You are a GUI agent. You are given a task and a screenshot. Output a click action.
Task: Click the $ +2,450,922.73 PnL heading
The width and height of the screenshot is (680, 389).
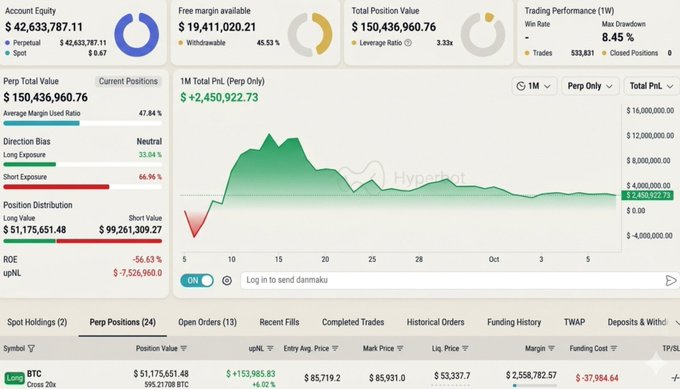pyautogui.click(x=219, y=98)
